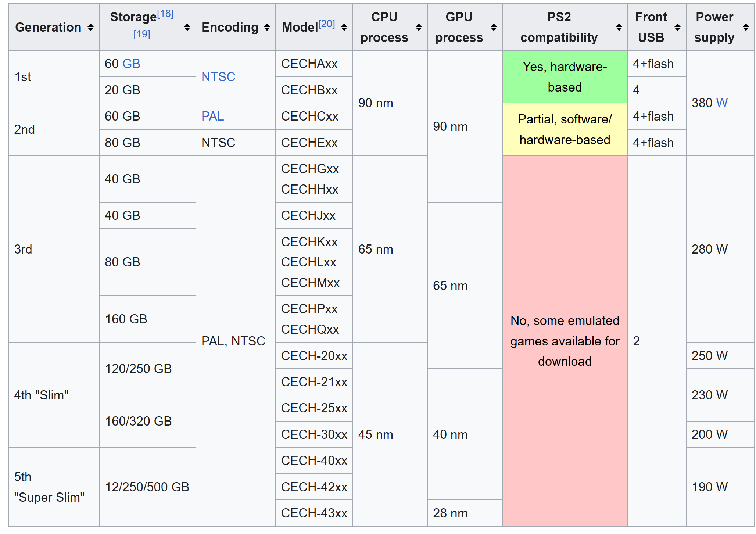Click the green hardware-based compatibility cell

pyautogui.click(x=565, y=77)
